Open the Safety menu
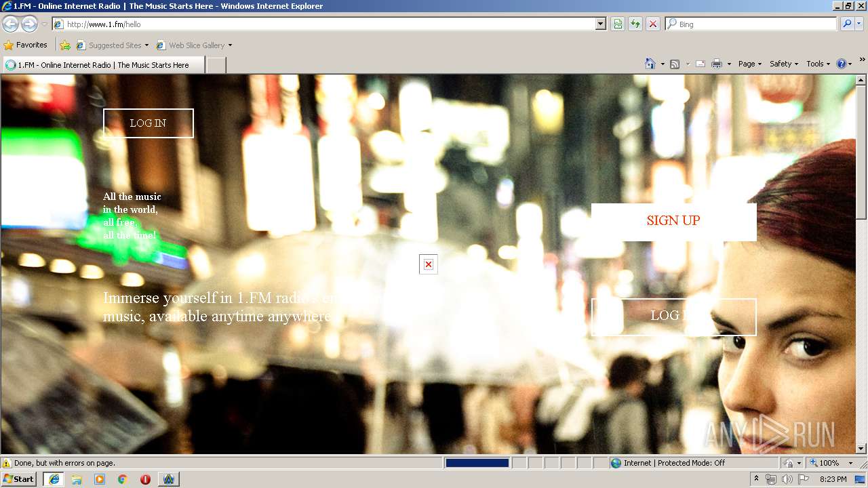 [784, 64]
